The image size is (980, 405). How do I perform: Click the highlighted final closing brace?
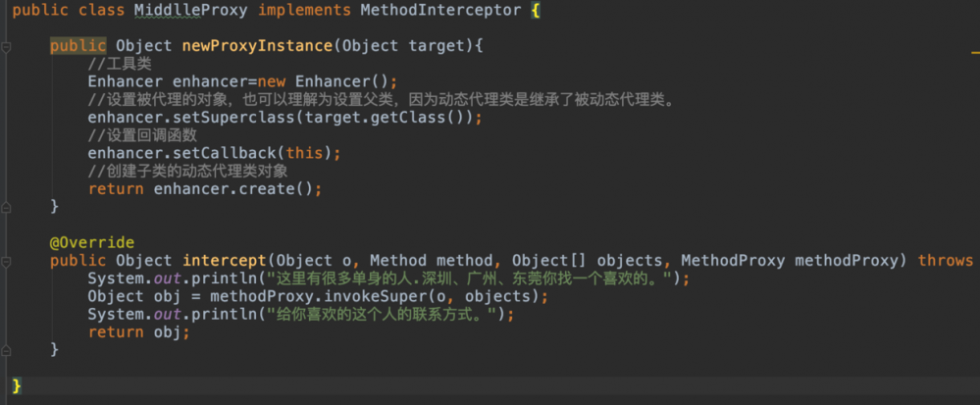17,385
